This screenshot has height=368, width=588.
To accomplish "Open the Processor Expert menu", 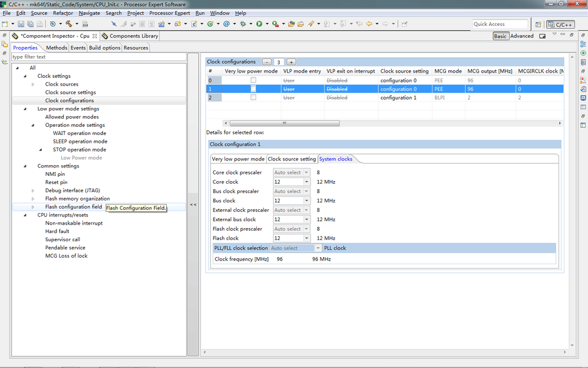I will (x=170, y=13).
